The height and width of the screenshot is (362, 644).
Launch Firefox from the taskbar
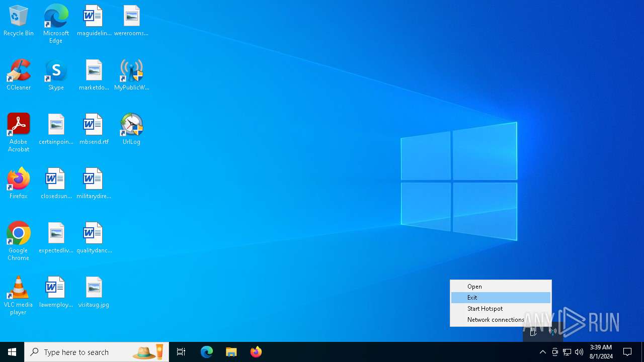point(256,352)
